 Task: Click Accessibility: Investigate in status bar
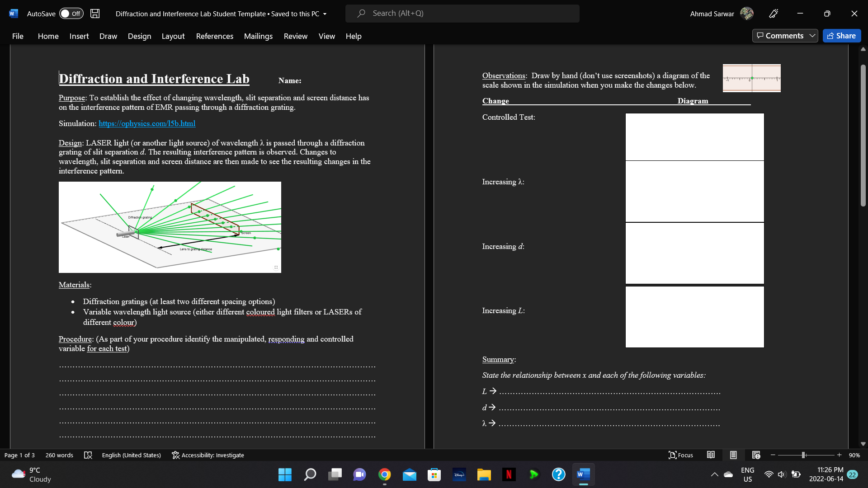[208, 455]
